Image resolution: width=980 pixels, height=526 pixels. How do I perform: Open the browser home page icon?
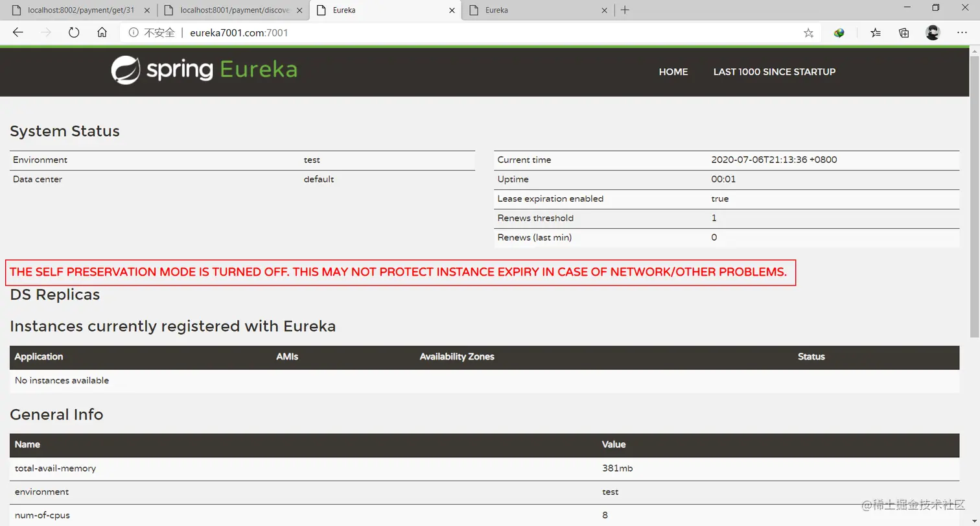tap(102, 32)
